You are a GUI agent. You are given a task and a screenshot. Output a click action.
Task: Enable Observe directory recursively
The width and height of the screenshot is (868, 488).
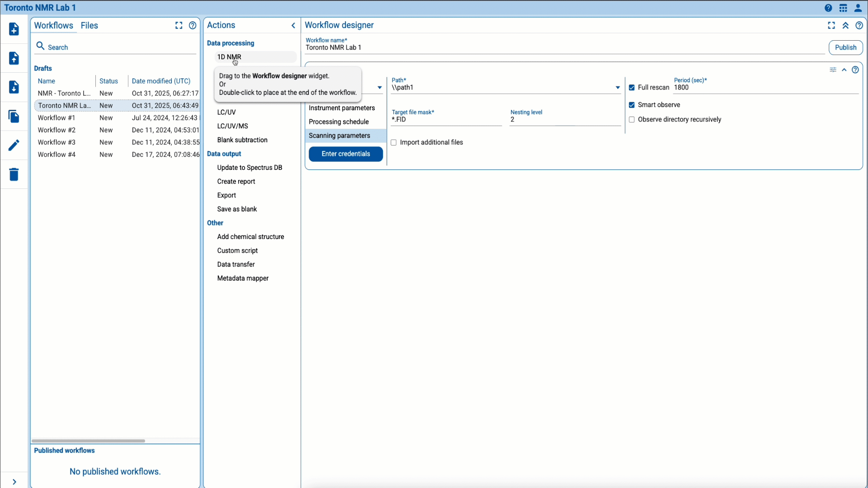632,120
